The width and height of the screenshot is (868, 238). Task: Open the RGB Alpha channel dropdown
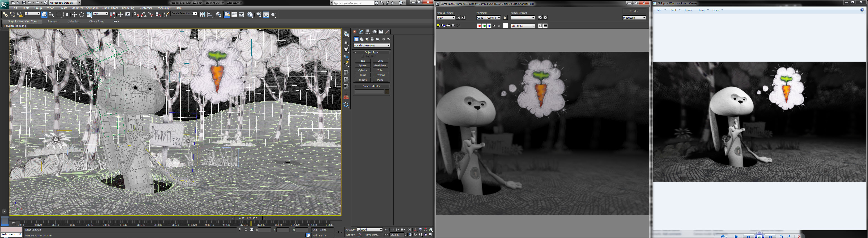coord(523,26)
